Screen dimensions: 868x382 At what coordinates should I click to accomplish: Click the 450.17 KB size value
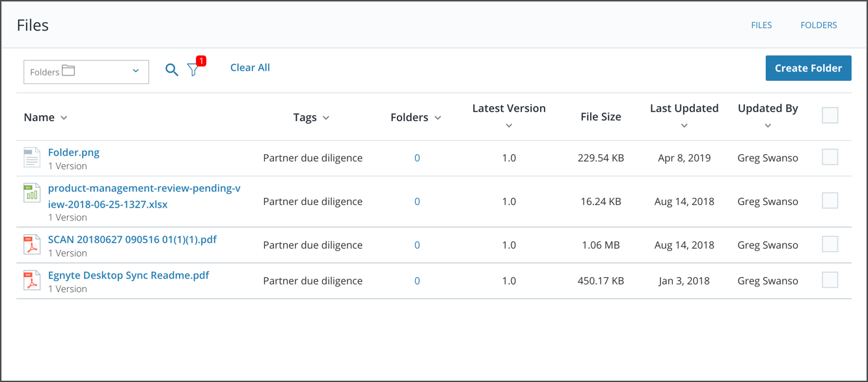601,281
